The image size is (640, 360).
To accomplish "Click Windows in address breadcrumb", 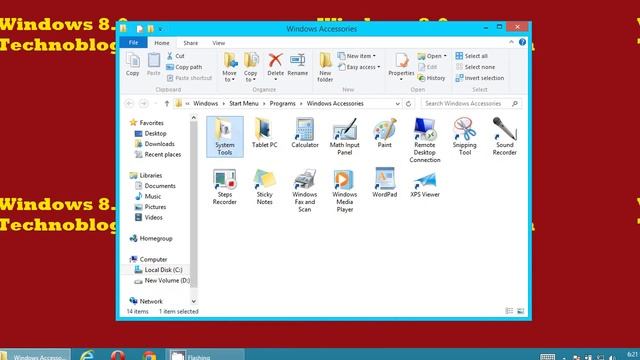I will point(205,104).
